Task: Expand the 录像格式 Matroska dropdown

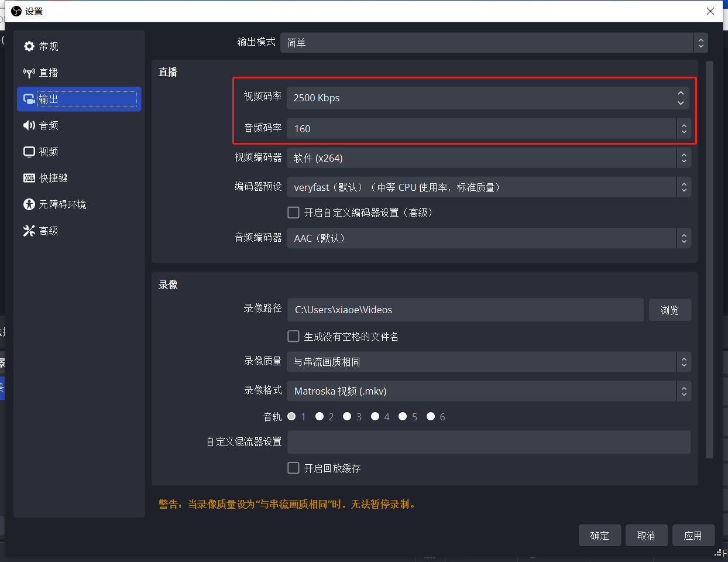Action: [488, 391]
